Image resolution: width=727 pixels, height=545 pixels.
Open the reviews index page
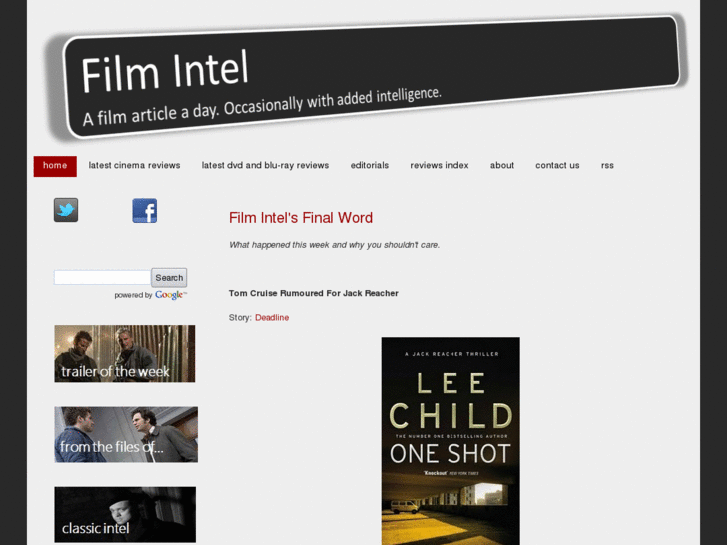pos(439,166)
